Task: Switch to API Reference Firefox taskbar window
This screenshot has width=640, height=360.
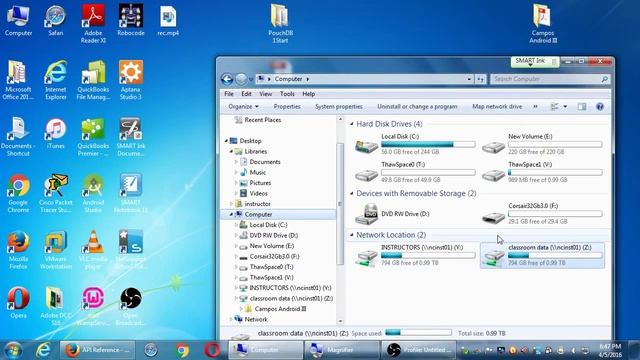Action: [x=97, y=350]
